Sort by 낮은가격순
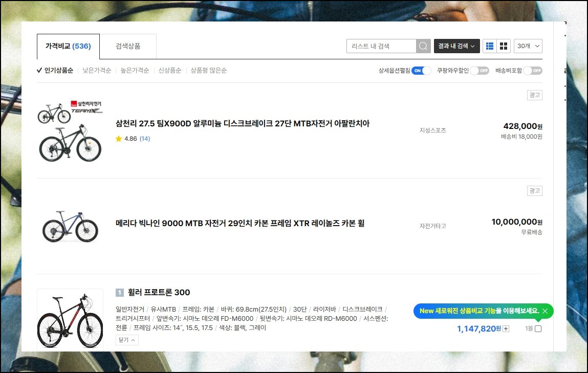Screen dimensions: 588x373 (x=97, y=71)
